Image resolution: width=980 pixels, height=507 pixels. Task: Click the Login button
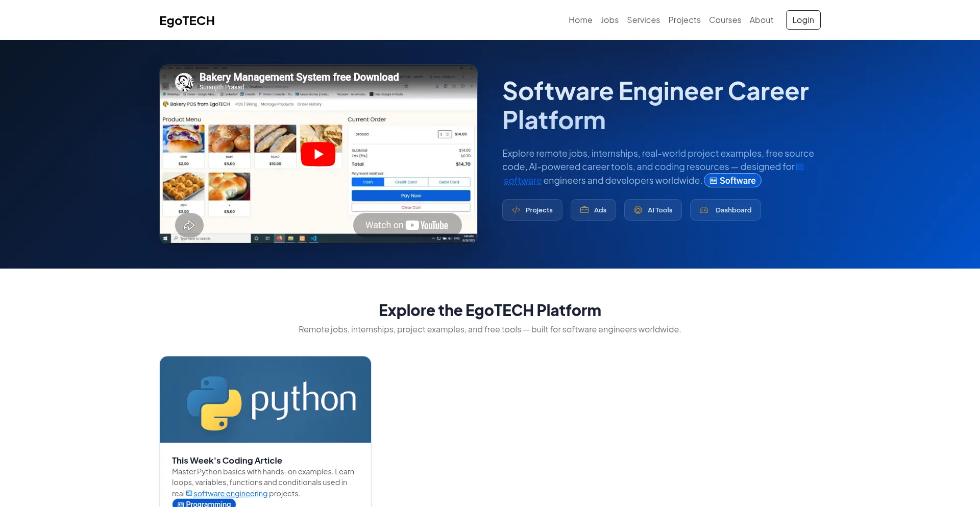[803, 20]
